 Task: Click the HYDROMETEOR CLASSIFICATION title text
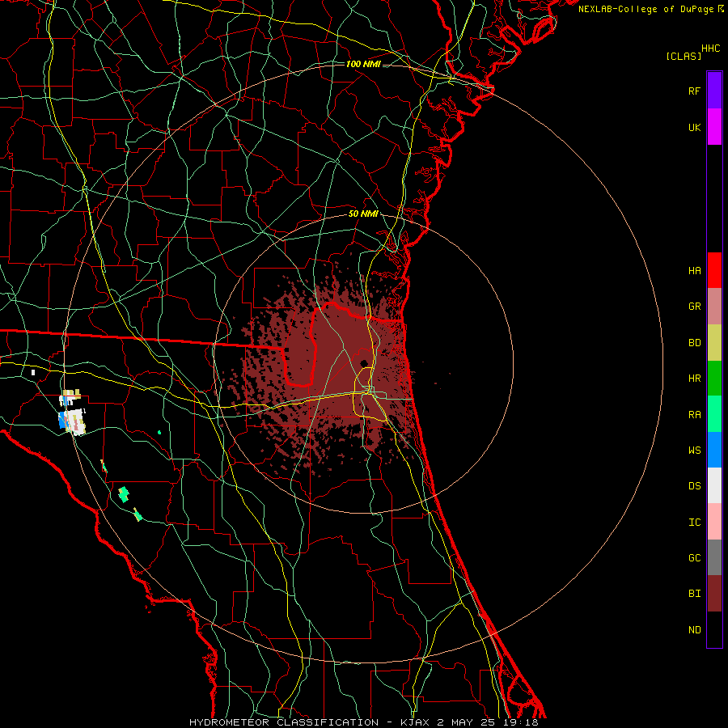click(x=284, y=722)
